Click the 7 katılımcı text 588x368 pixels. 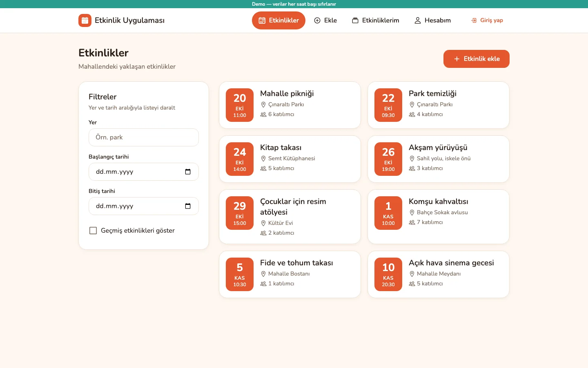click(x=430, y=222)
